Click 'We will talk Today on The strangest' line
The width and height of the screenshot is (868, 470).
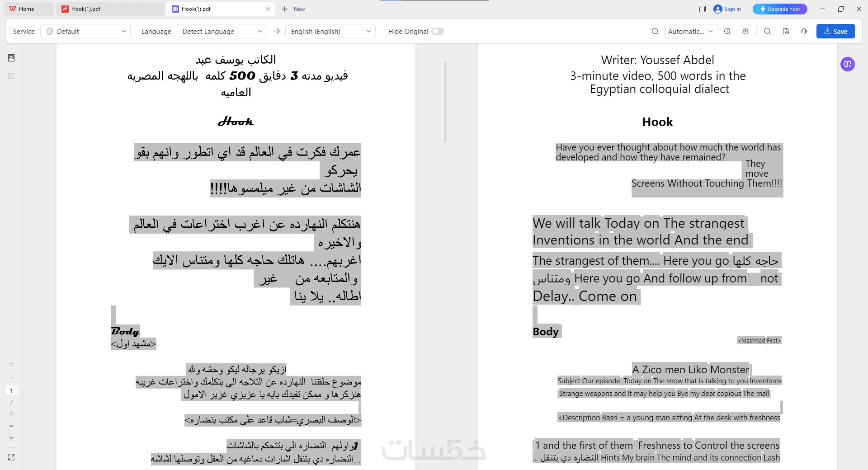pos(638,223)
